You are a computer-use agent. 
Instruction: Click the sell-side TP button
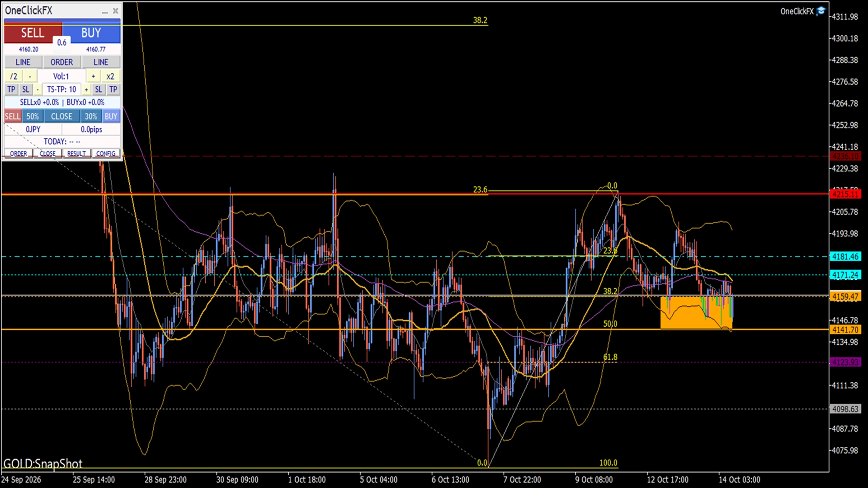coord(11,89)
